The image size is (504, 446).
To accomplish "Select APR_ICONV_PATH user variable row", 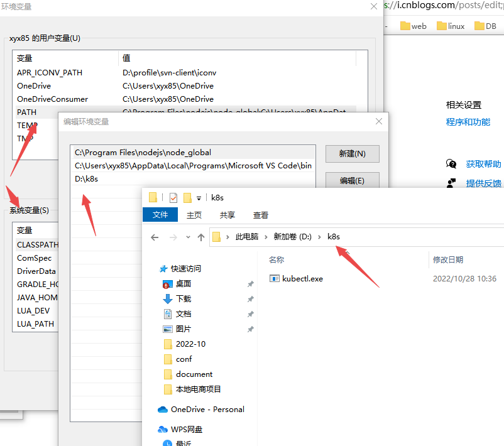I will coord(186,73).
